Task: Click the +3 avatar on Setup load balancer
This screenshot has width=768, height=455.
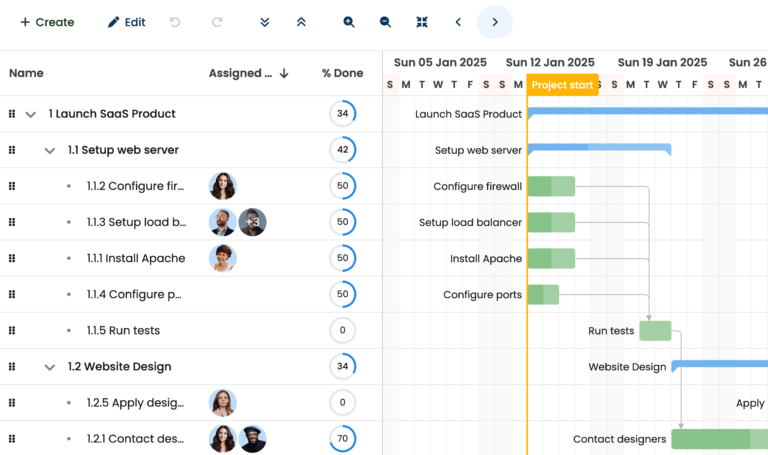Action: (252, 222)
